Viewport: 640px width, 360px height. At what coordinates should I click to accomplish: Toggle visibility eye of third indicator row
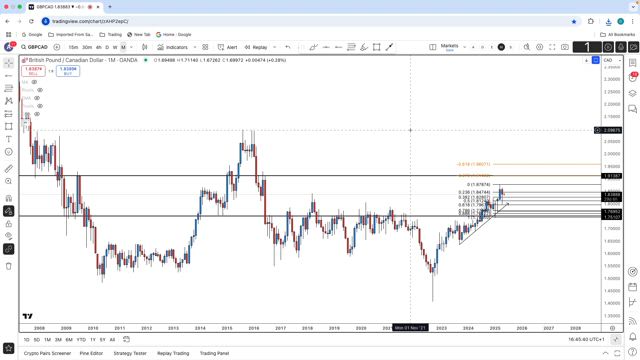tap(37, 98)
